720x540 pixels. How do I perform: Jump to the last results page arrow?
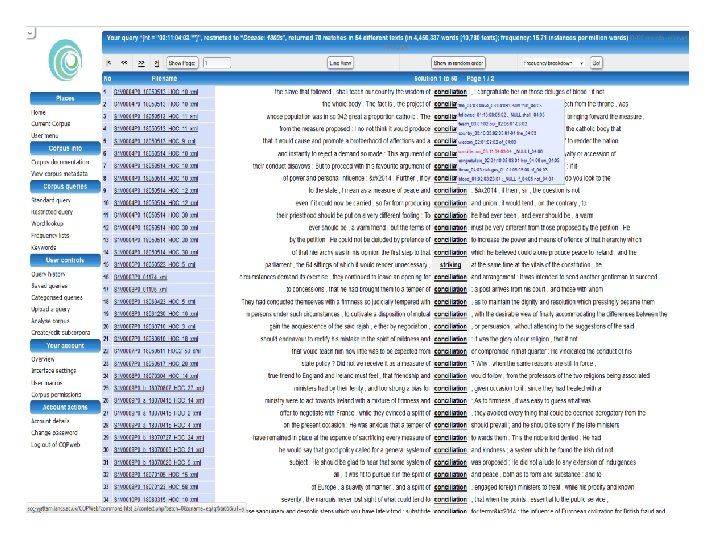[x=157, y=63]
